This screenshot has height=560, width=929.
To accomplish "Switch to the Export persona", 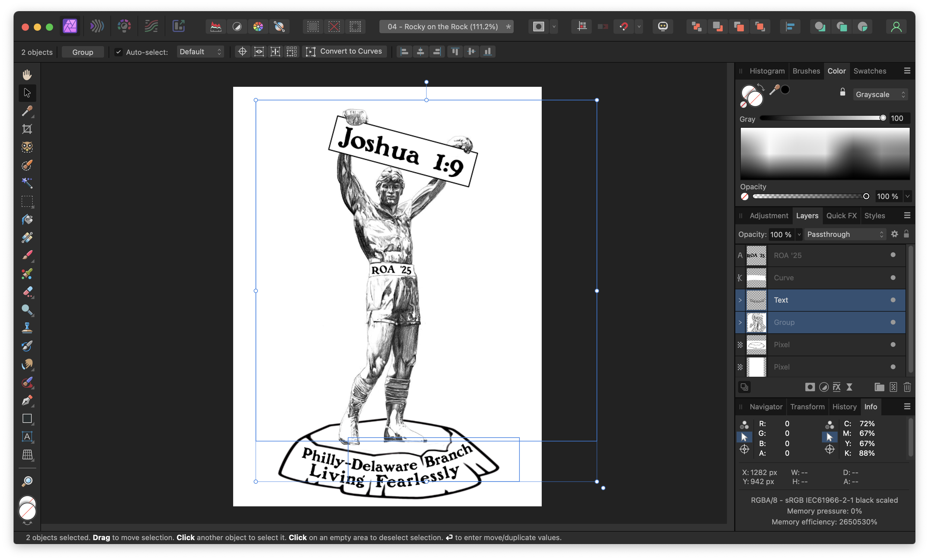I will 179,27.
